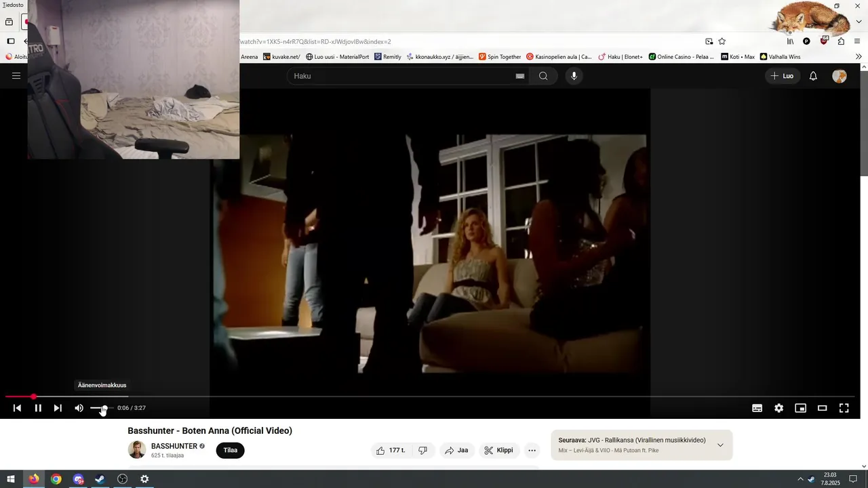Open the account avatar menu
This screenshot has height=488, width=868.
point(840,76)
